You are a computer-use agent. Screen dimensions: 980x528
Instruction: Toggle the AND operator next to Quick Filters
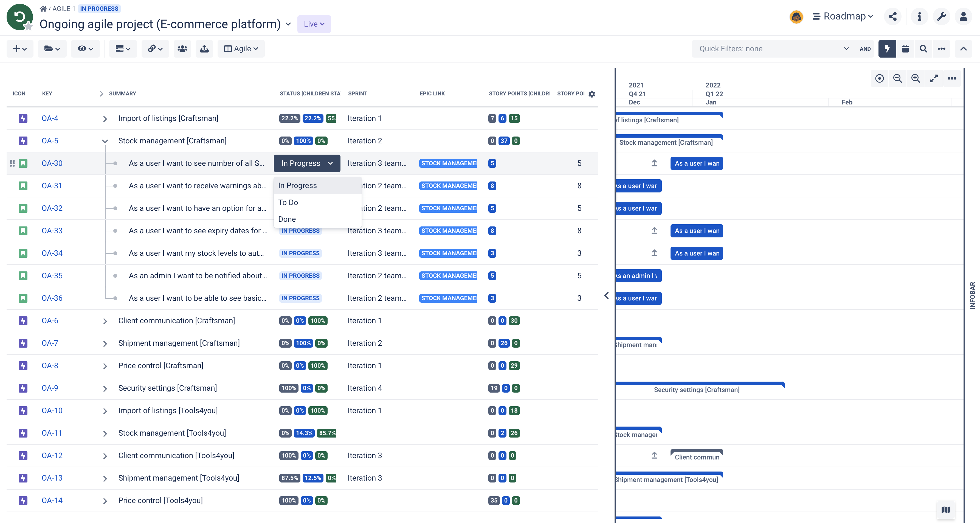point(865,49)
